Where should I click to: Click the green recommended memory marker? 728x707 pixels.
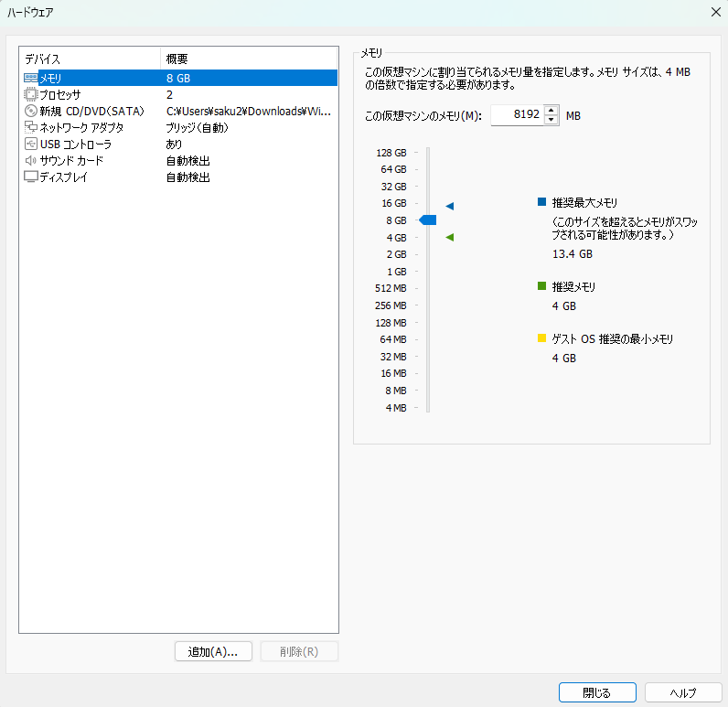pyautogui.click(x=449, y=238)
